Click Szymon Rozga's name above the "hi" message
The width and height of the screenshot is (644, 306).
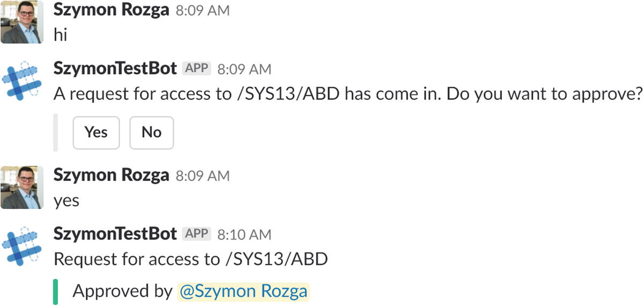112,10
